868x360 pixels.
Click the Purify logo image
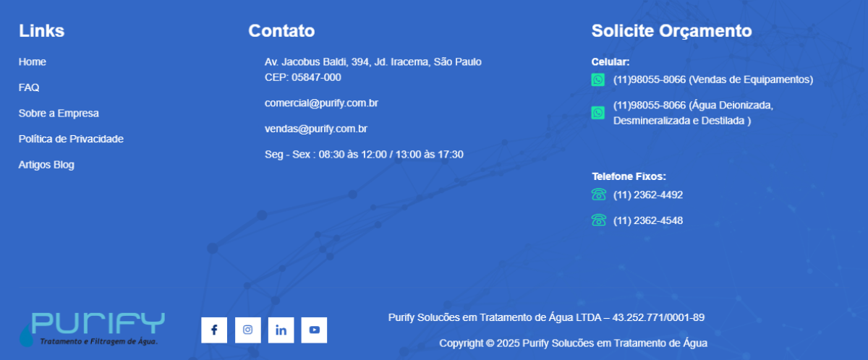tap(92, 329)
